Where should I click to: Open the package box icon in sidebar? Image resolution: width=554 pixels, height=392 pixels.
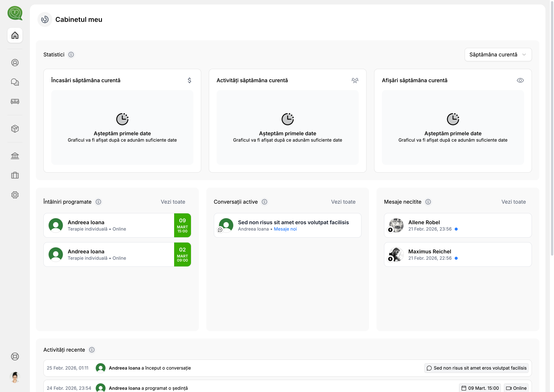point(15,129)
